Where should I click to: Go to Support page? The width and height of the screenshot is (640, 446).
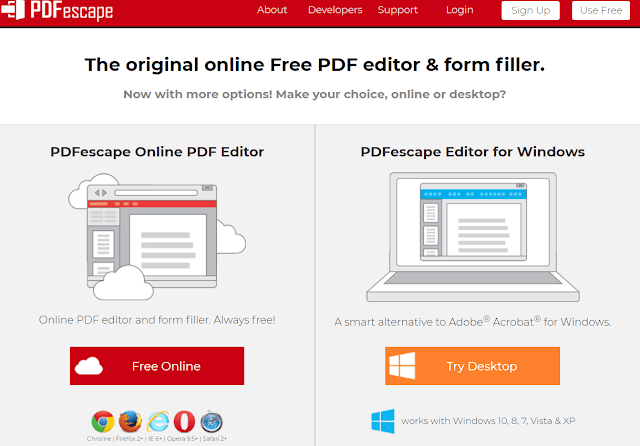point(398,10)
